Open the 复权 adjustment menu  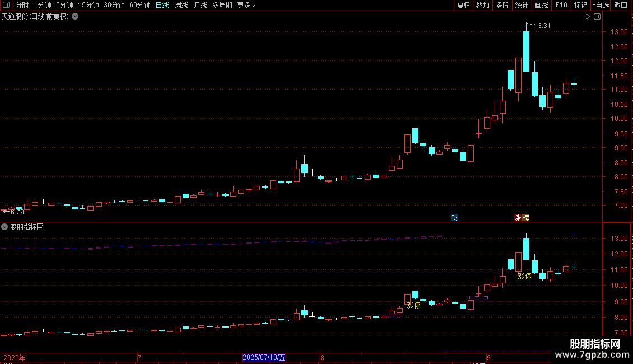(463, 5)
